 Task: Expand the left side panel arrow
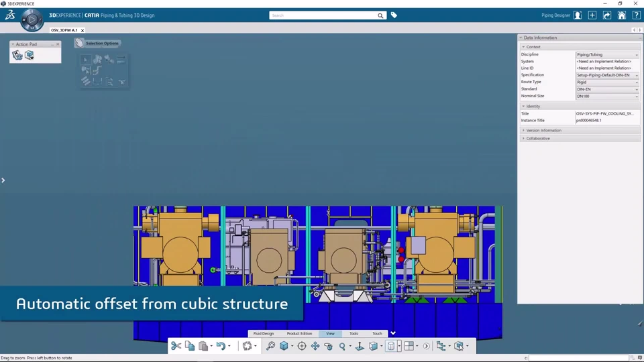(x=3, y=180)
